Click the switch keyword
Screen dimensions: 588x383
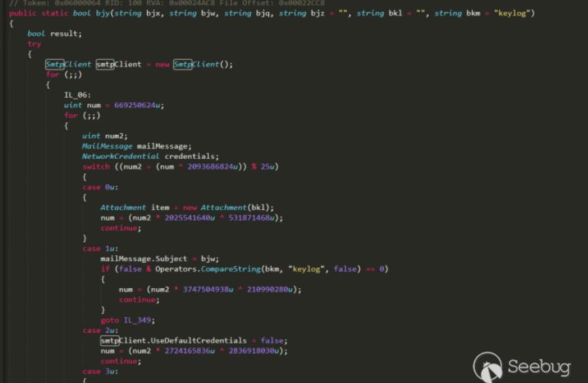[96, 166]
